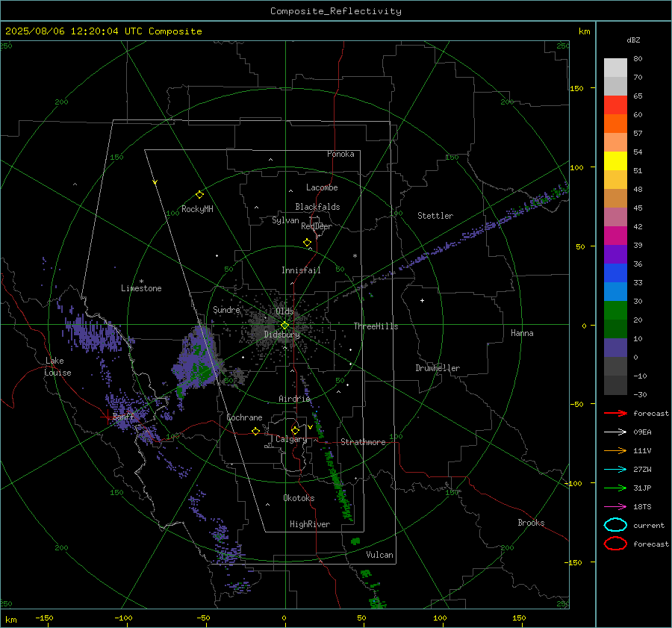Click the Airdrie city label
Viewport: 672px width, 628px height.
point(294,399)
